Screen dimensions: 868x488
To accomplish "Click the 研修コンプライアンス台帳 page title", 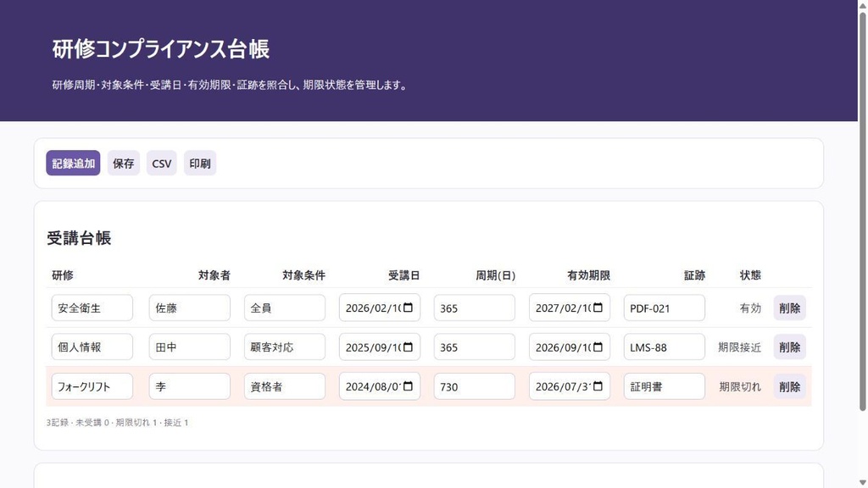I will [160, 48].
